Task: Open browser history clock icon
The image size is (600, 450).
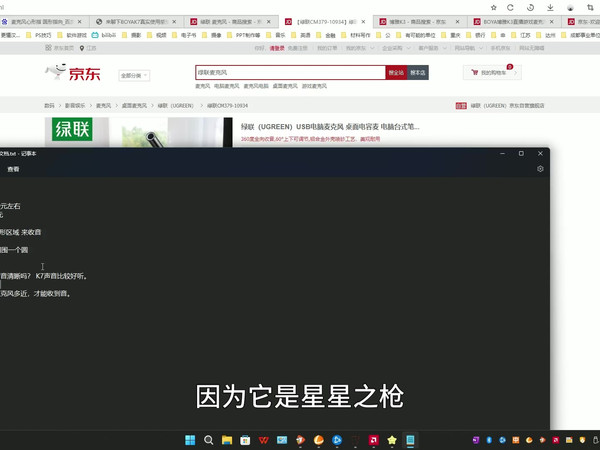Action: (530, 8)
